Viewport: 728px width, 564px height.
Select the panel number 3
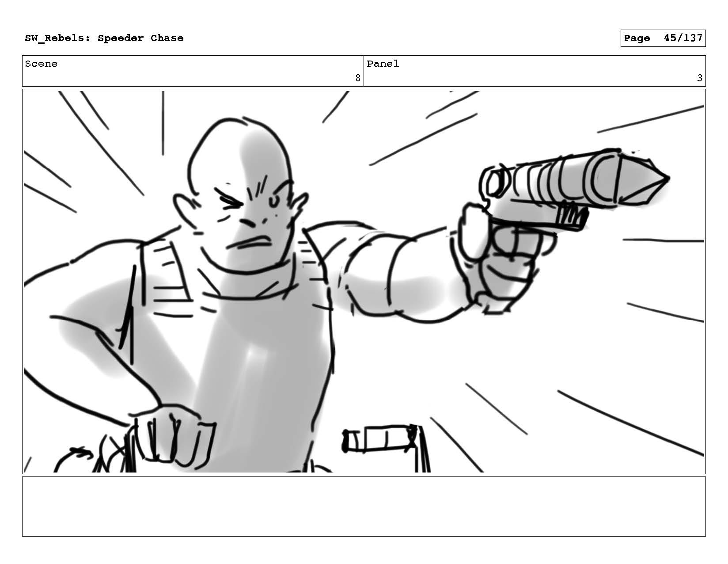coord(700,78)
